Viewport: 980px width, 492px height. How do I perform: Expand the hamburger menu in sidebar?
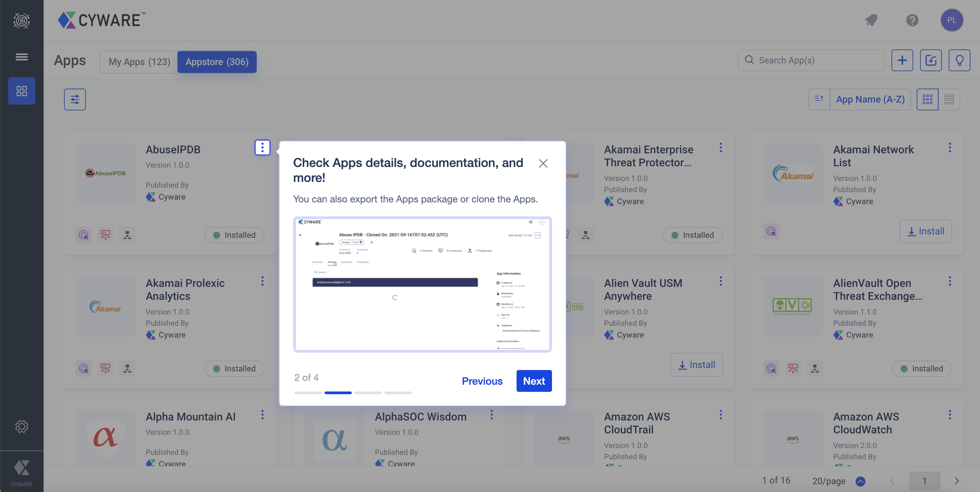click(x=22, y=57)
